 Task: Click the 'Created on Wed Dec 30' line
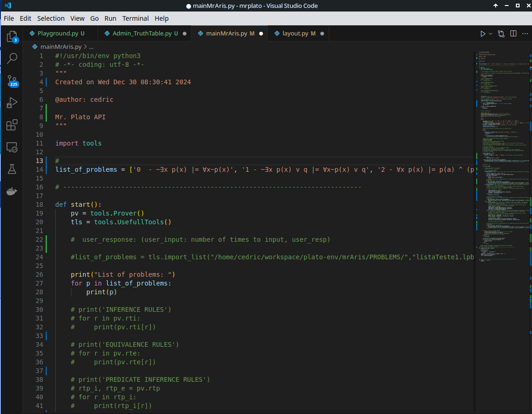[123, 82]
